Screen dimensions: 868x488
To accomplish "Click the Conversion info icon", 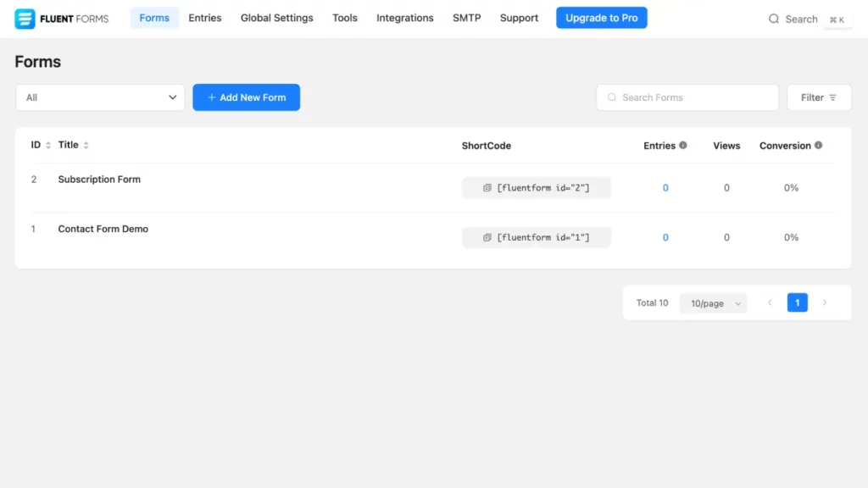I will (x=818, y=146).
